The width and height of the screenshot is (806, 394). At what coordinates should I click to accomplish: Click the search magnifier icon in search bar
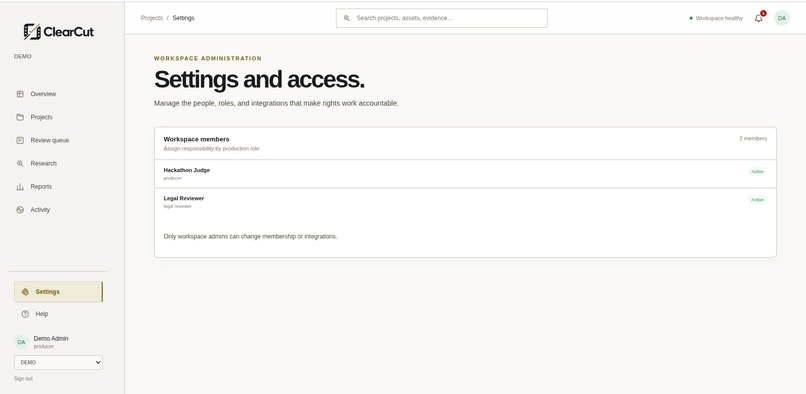click(347, 18)
